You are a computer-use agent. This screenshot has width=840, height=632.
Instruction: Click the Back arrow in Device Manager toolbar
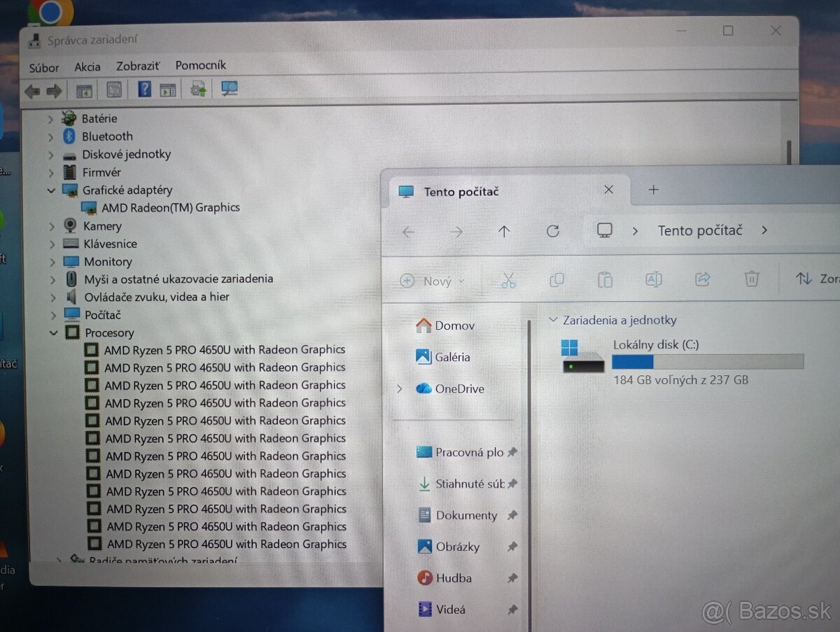(31, 91)
